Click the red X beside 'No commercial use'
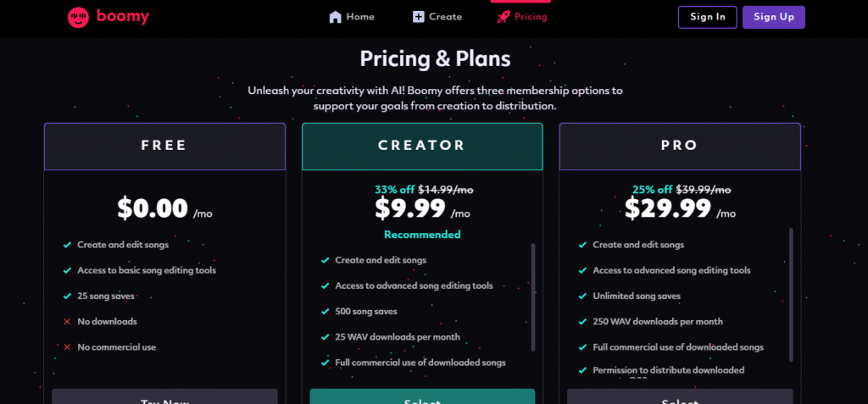The width and height of the screenshot is (868, 404). pyautogui.click(x=67, y=346)
